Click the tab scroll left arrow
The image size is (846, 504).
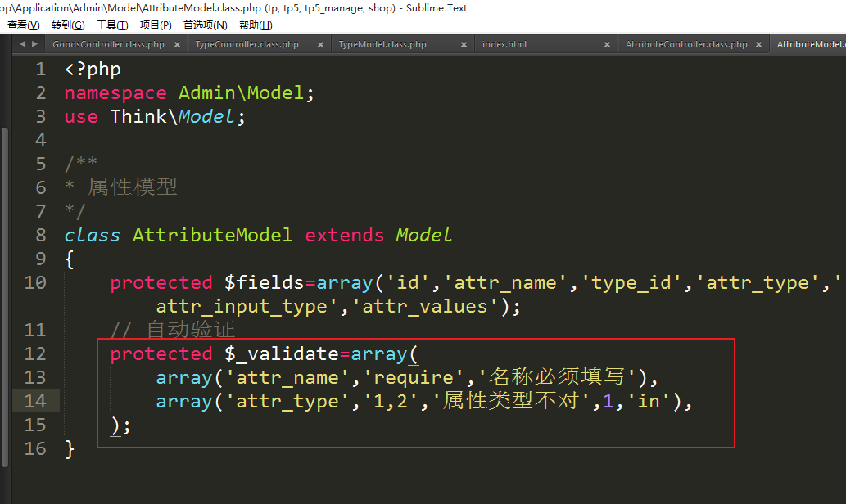click(22, 44)
